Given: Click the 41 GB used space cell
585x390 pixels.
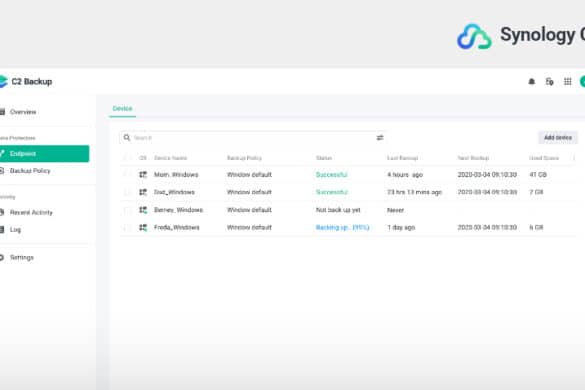Looking at the screenshot, I should coord(538,174).
